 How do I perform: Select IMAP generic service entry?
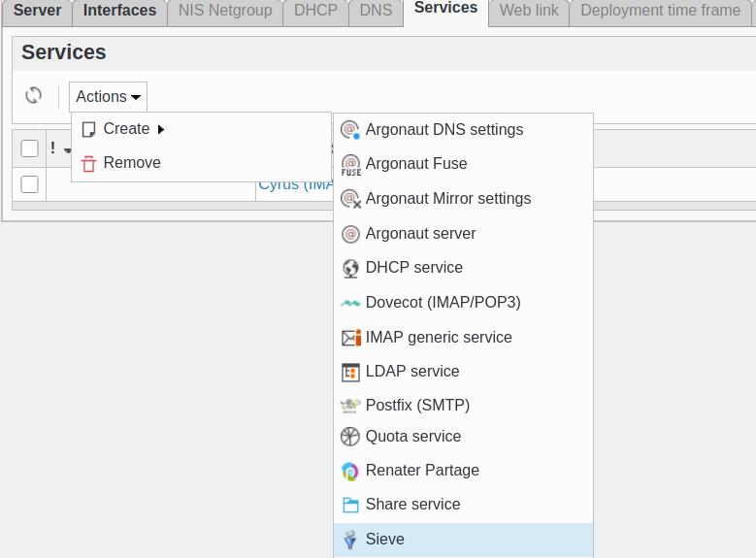click(x=463, y=338)
